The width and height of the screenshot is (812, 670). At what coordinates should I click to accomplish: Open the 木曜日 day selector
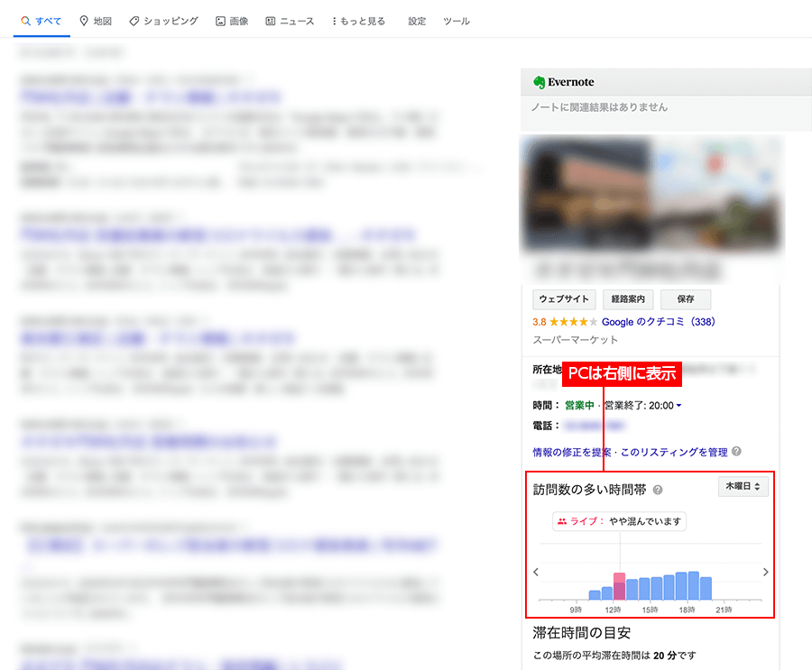pyautogui.click(x=743, y=487)
